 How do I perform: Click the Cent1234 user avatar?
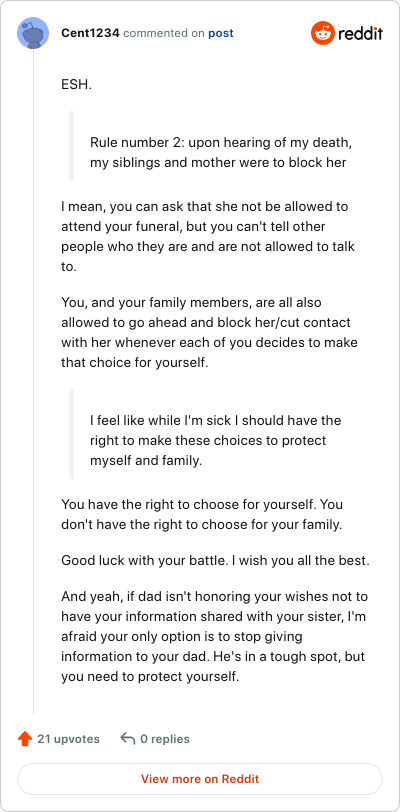(33, 34)
